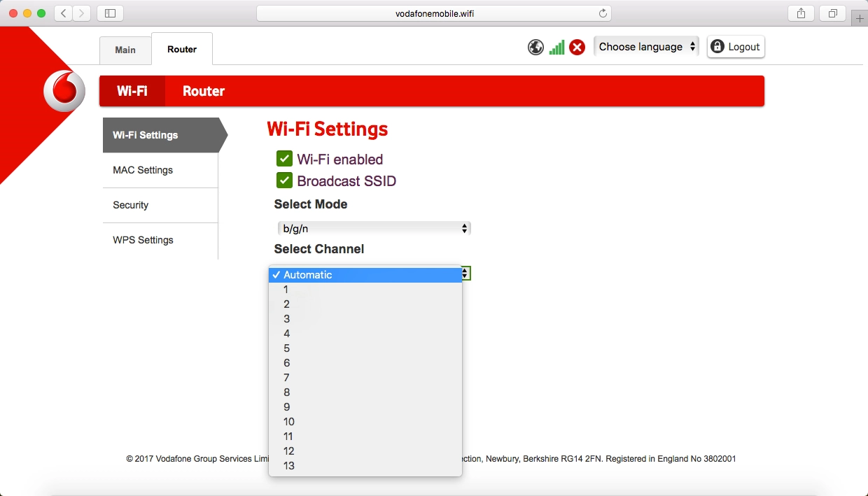Click the red X connection status icon
The width and height of the screenshot is (868, 496).
(x=577, y=47)
